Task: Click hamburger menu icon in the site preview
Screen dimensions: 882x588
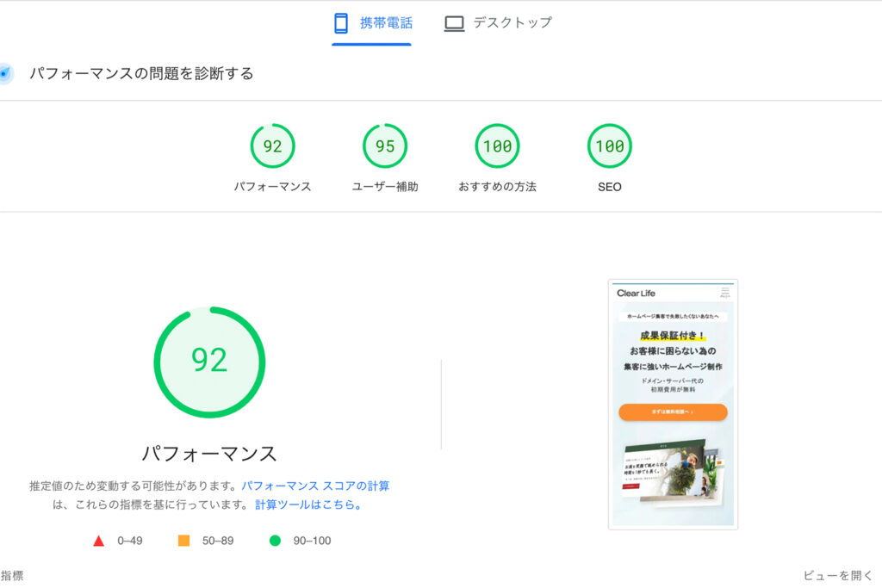Action: pyautogui.click(x=724, y=293)
